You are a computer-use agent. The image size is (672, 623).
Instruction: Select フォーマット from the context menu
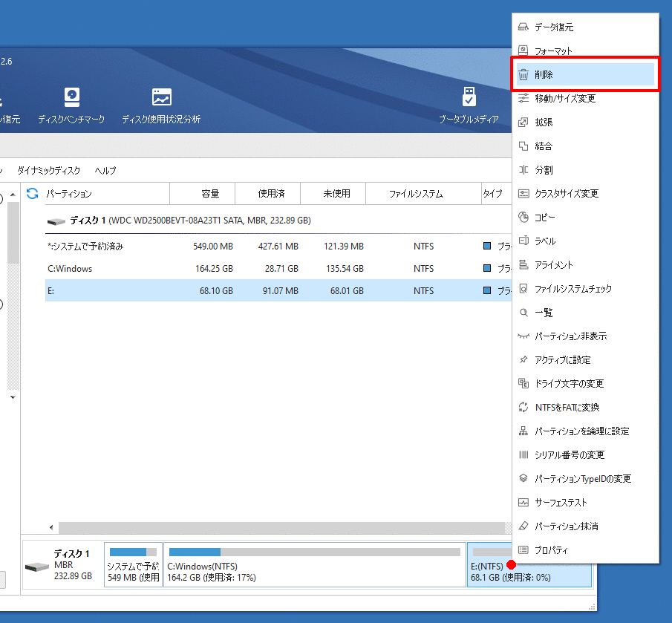coord(553,51)
